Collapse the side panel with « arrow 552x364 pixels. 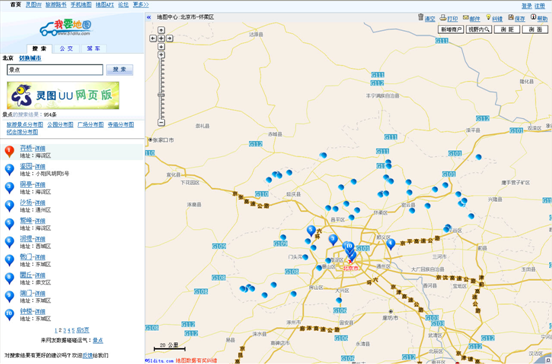[x=149, y=17]
